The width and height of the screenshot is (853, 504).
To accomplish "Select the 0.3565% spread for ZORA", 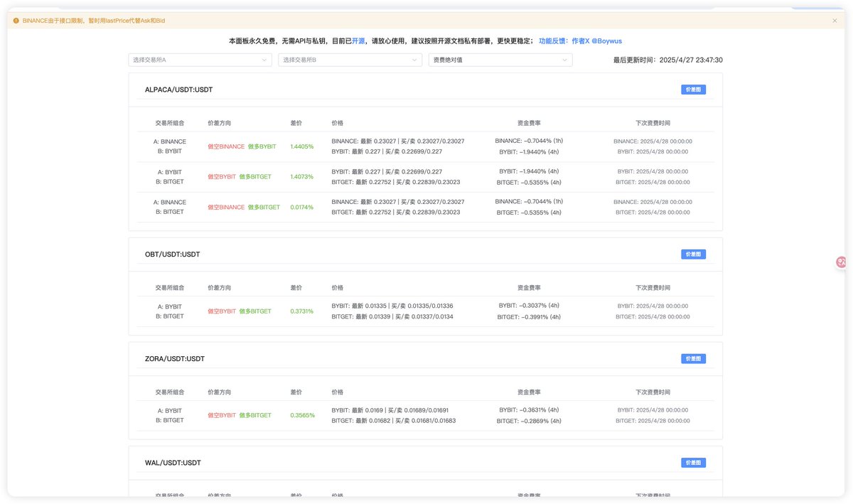I will (301, 415).
